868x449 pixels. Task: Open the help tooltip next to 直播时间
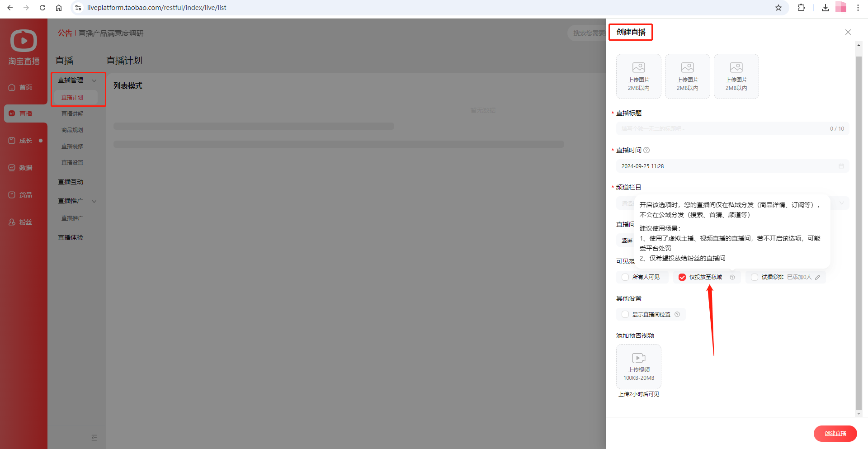(646, 150)
